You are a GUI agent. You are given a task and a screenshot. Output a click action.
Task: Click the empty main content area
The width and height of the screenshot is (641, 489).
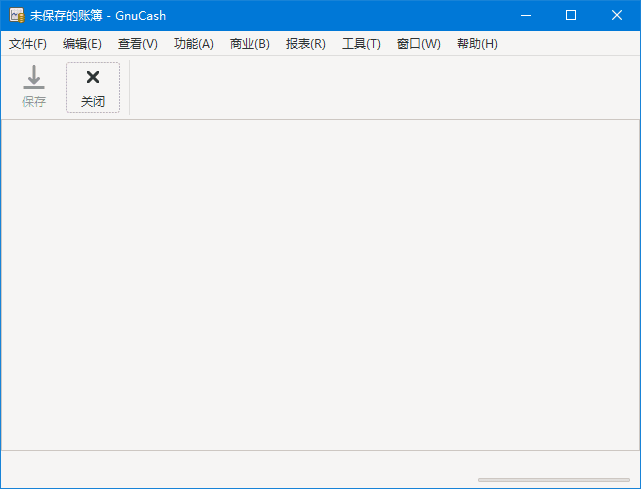tap(320, 285)
